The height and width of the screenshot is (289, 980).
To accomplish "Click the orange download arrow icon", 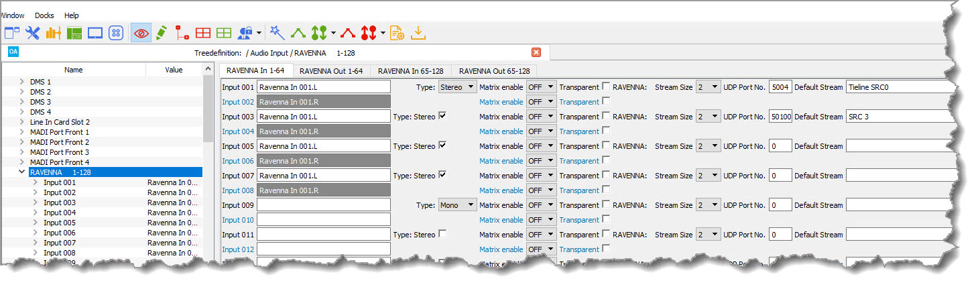I will (x=418, y=33).
